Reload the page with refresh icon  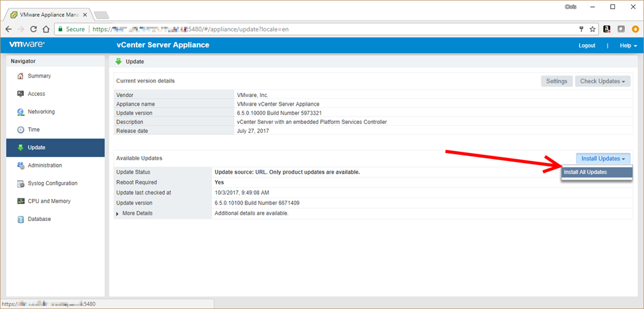34,29
